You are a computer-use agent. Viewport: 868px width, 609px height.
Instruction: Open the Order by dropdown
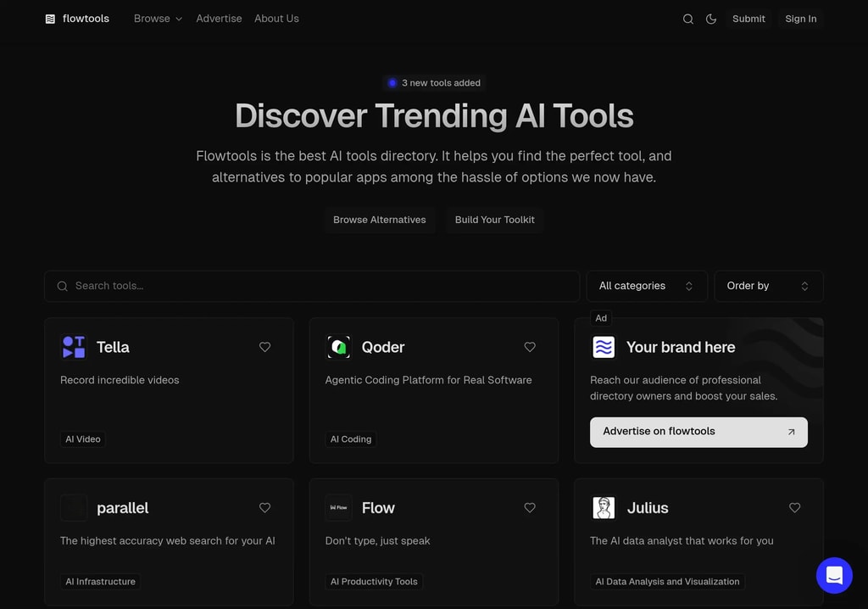click(768, 286)
